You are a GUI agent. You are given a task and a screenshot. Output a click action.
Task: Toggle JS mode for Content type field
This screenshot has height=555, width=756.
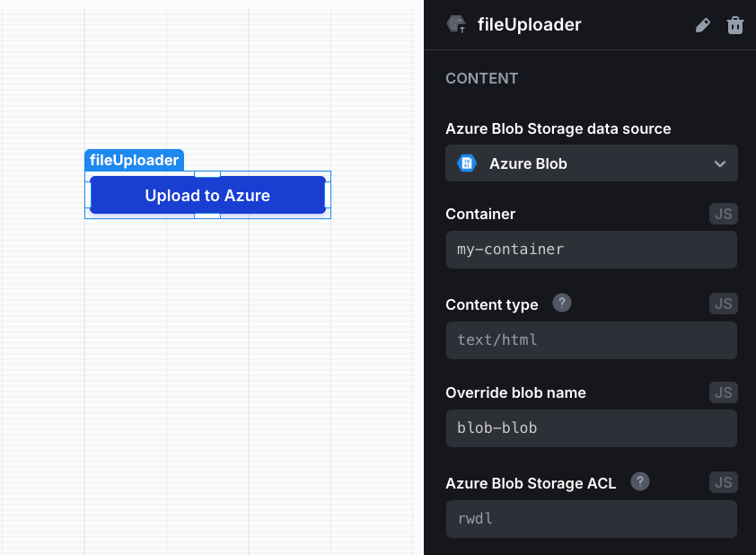pos(723,304)
